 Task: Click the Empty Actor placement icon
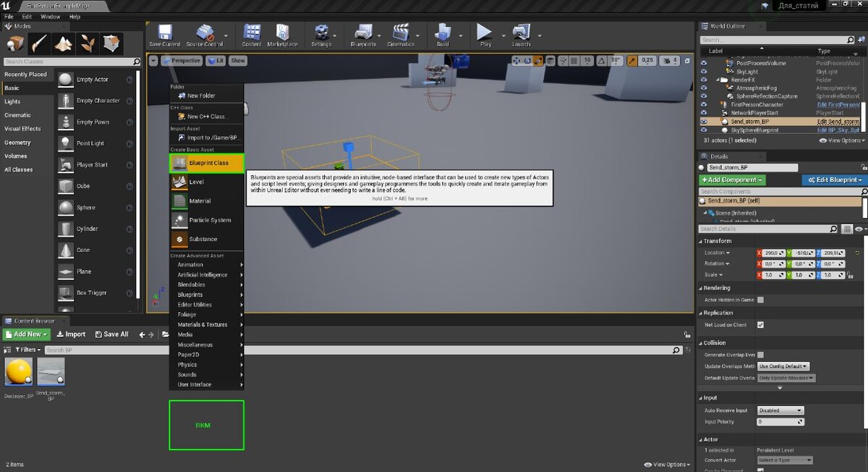[x=66, y=80]
